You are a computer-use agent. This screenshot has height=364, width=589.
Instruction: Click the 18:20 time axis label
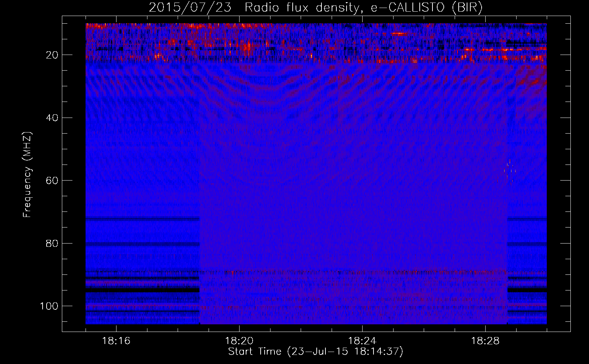click(x=239, y=341)
